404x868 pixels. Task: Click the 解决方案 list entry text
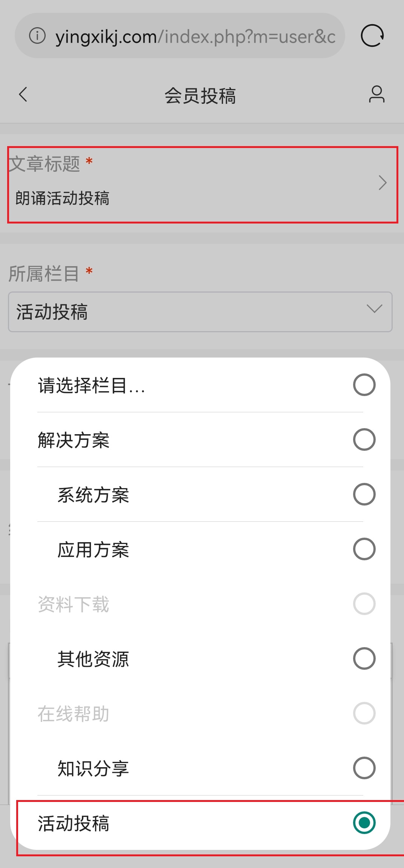74,440
